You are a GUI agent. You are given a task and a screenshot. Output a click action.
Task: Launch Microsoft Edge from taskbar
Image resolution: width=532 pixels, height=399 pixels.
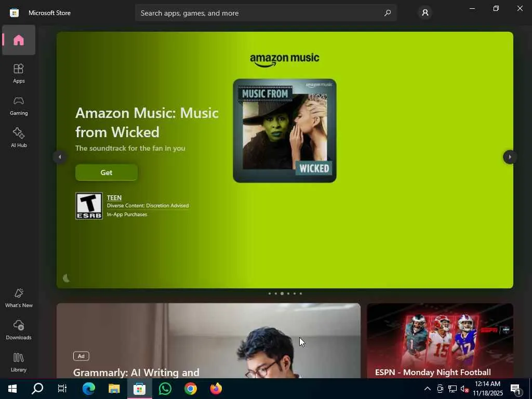88,389
